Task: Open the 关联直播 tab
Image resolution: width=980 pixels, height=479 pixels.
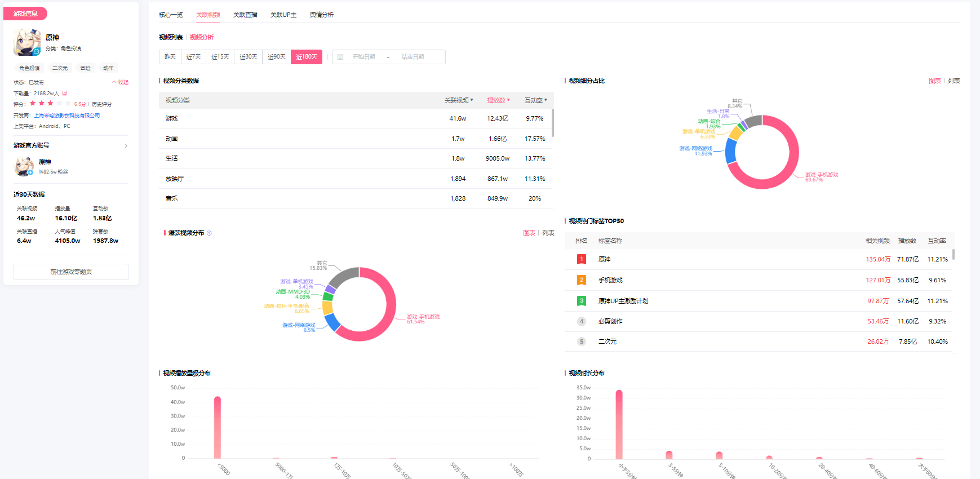Action: 245,15
